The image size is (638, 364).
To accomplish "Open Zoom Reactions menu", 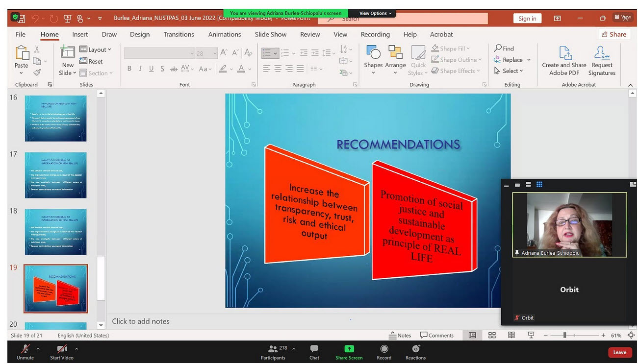I will [x=415, y=352].
